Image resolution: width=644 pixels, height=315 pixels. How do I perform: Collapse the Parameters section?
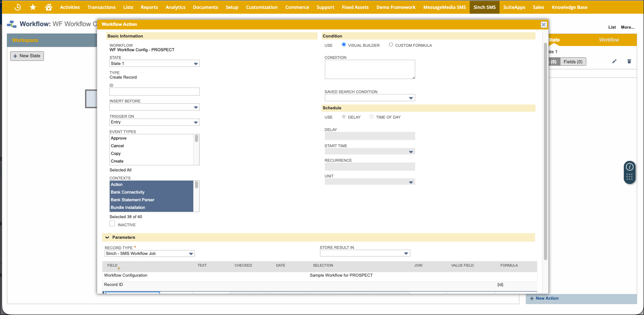pos(107,238)
